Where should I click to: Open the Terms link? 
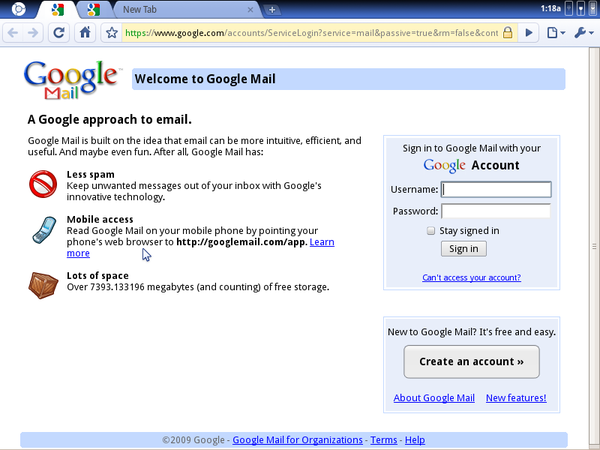tap(384, 440)
